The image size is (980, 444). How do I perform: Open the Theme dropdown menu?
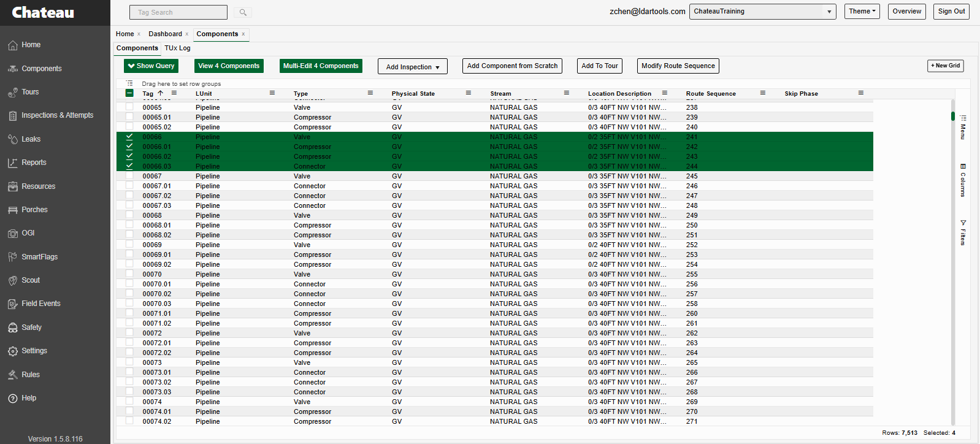(x=862, y=12)
